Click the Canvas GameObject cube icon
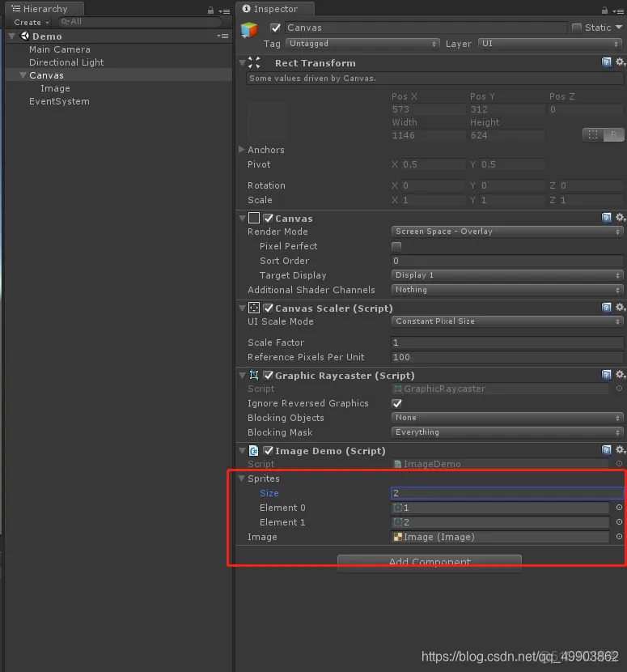 coord(249,30)
